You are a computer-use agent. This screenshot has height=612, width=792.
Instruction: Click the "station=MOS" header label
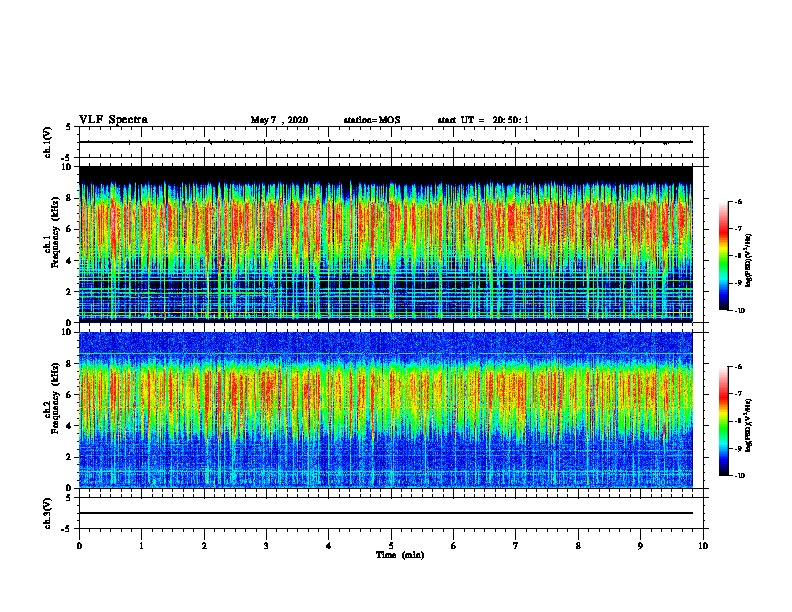(372, 120)
